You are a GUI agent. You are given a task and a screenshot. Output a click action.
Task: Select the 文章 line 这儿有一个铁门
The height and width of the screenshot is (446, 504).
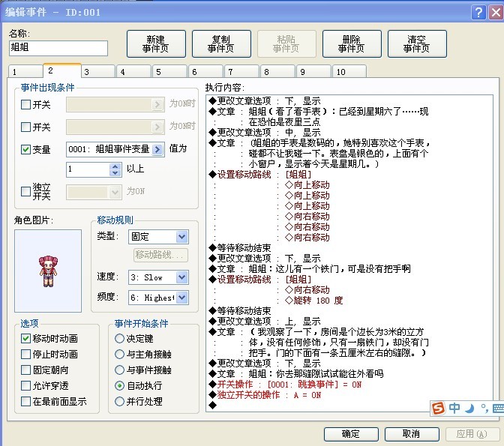point(310,268)
